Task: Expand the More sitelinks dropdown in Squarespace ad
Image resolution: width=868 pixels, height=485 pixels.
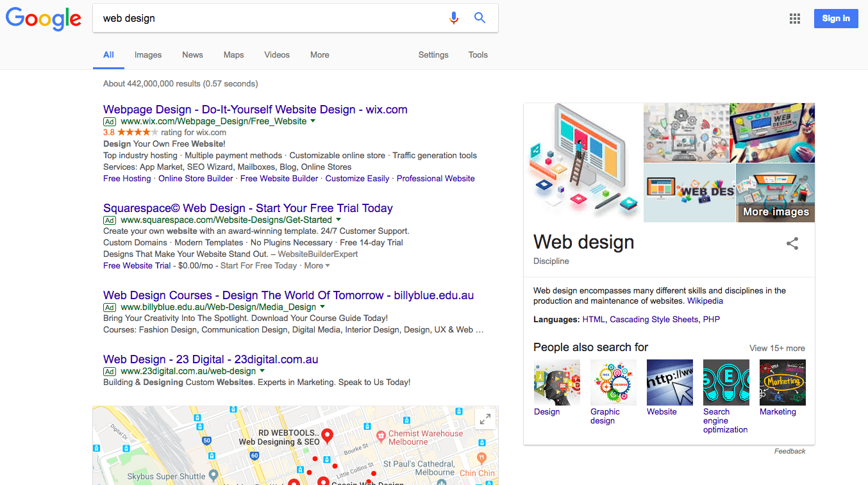Action: pos(317,265)
